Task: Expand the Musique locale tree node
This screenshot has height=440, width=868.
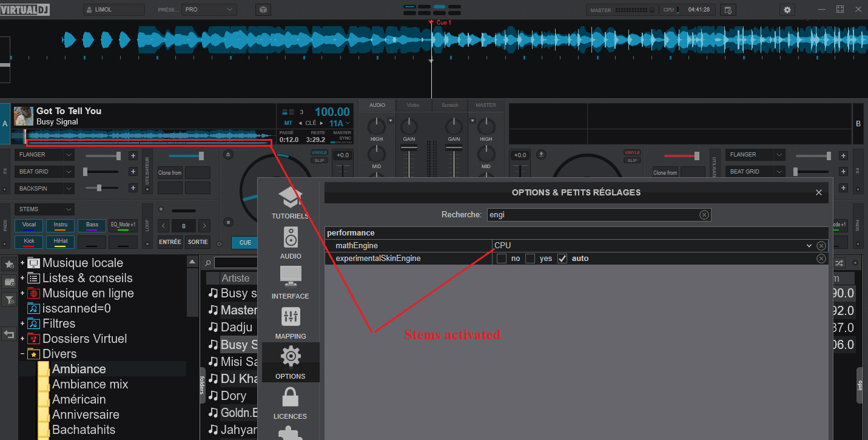Action: [x=22, y=263]
